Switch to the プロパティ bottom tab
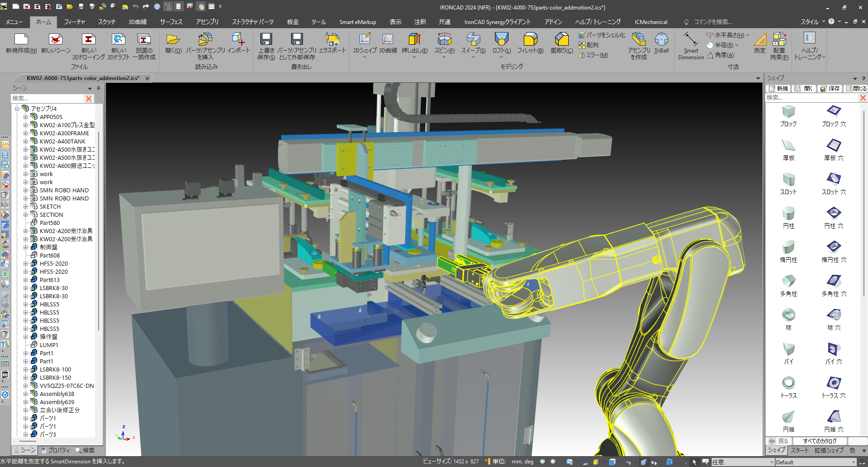 click(55, 450)
